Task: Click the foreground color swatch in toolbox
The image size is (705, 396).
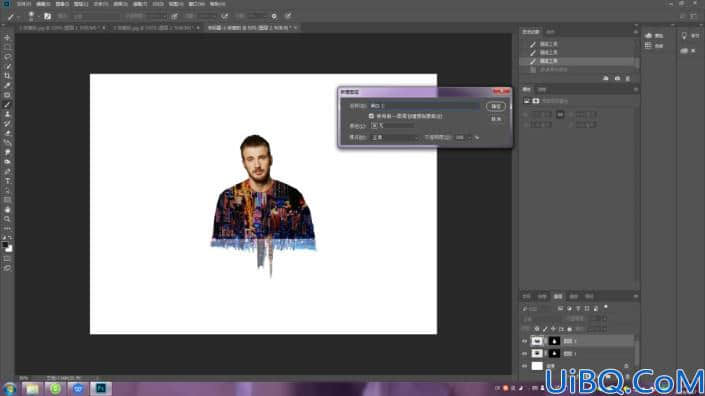Action: pos(5,245)
